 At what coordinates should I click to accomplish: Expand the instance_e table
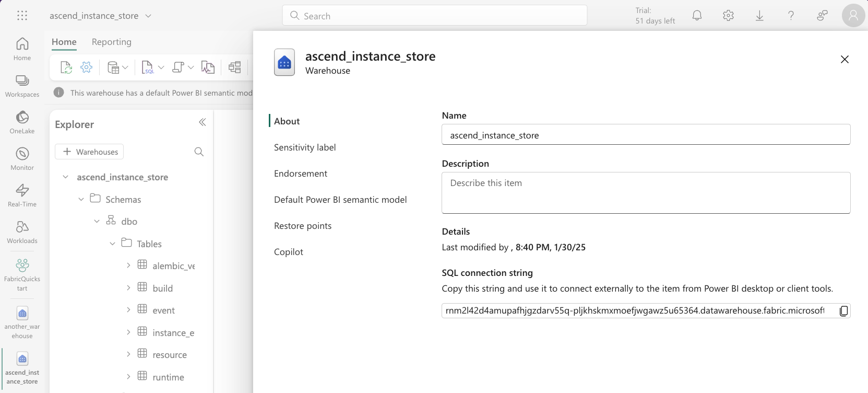point(128,332)
